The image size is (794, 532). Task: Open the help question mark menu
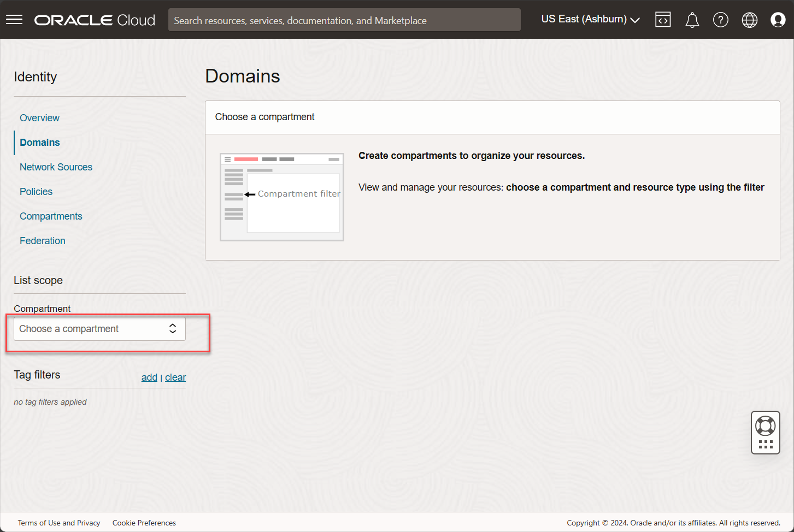720,20
